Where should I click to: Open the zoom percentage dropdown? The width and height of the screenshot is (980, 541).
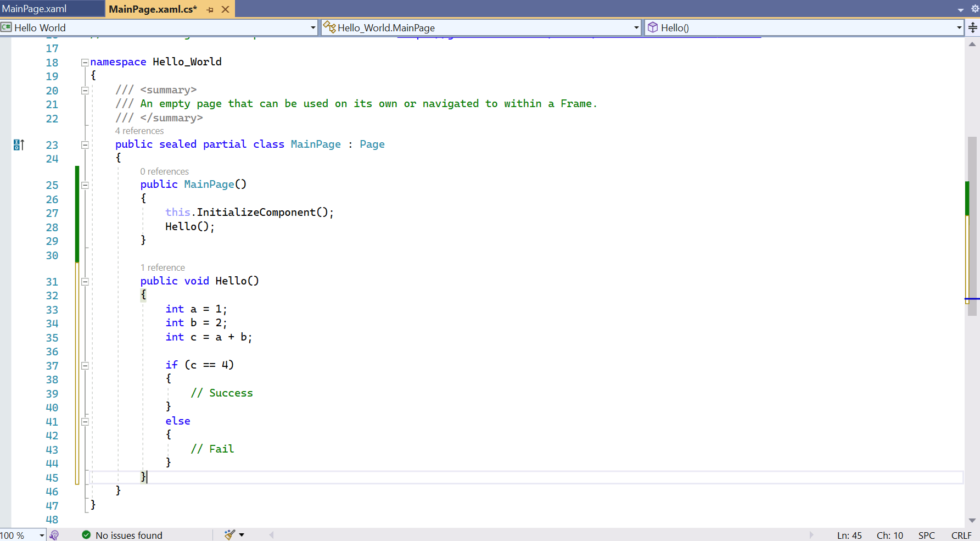tap(41, 534)
